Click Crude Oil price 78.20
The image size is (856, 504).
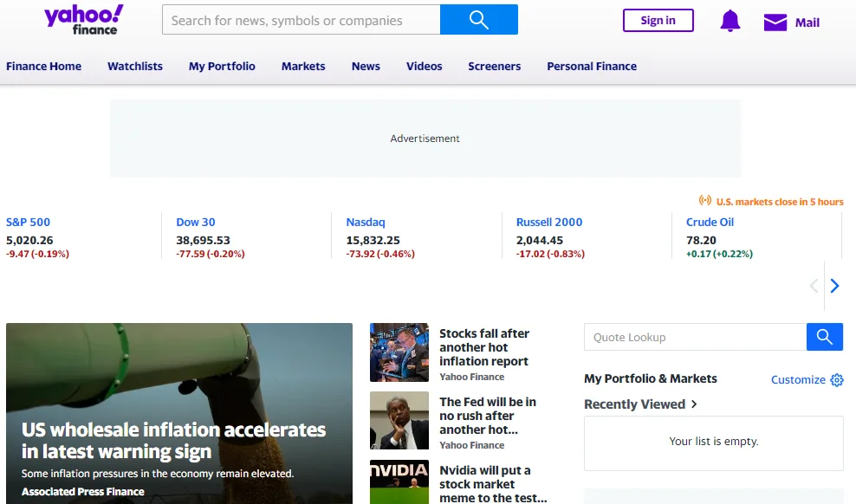(701, 240)
